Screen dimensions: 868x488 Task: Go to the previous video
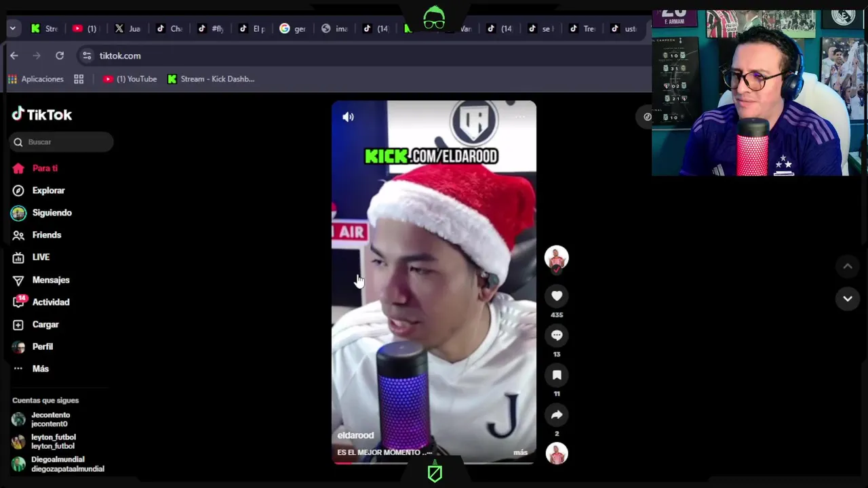(848, 266)
